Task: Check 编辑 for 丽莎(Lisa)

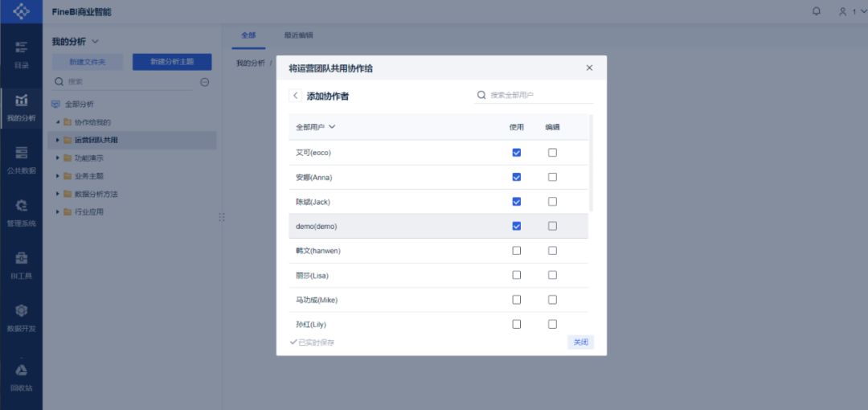Action: [x=552, y=275]
